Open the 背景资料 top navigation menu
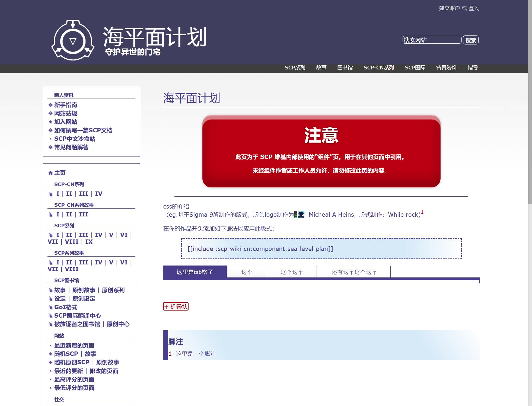The image size is (532, 406). [x=446, y=68]
